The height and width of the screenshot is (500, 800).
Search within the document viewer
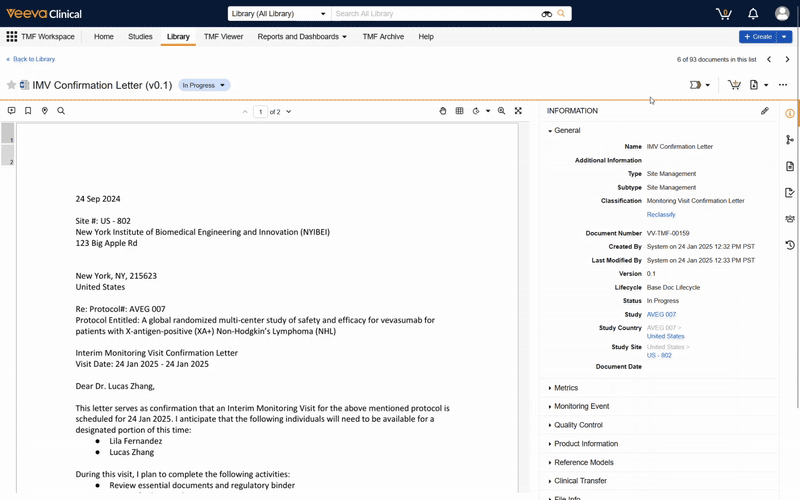(x=61, y=111)
